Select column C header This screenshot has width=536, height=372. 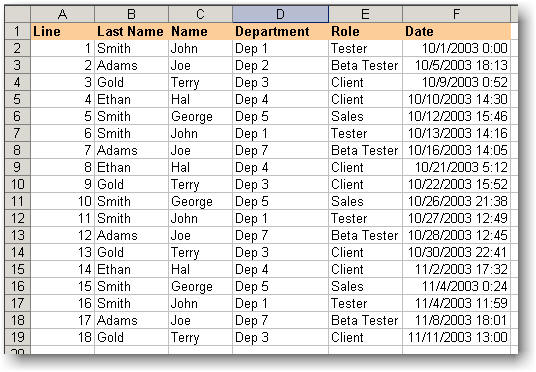[x=200, y=14]
